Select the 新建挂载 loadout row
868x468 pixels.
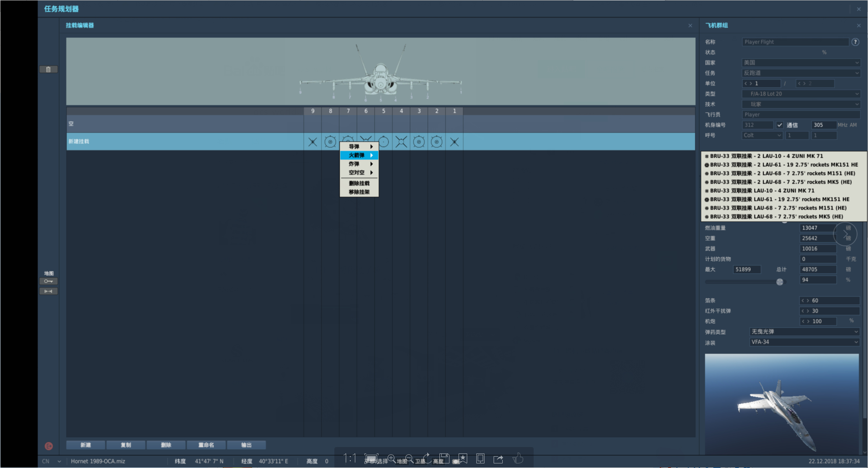tap(380, 142)
